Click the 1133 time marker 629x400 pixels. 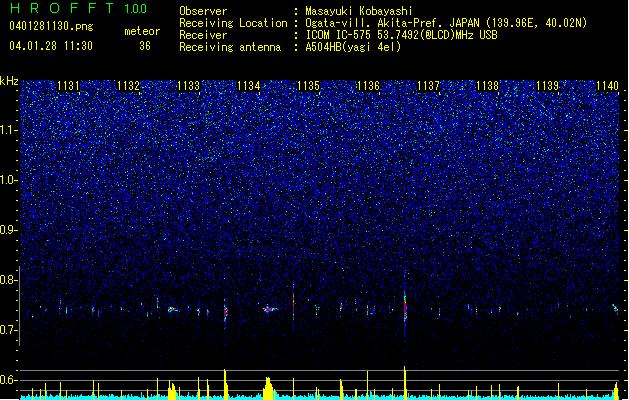[x=188, y=86]
